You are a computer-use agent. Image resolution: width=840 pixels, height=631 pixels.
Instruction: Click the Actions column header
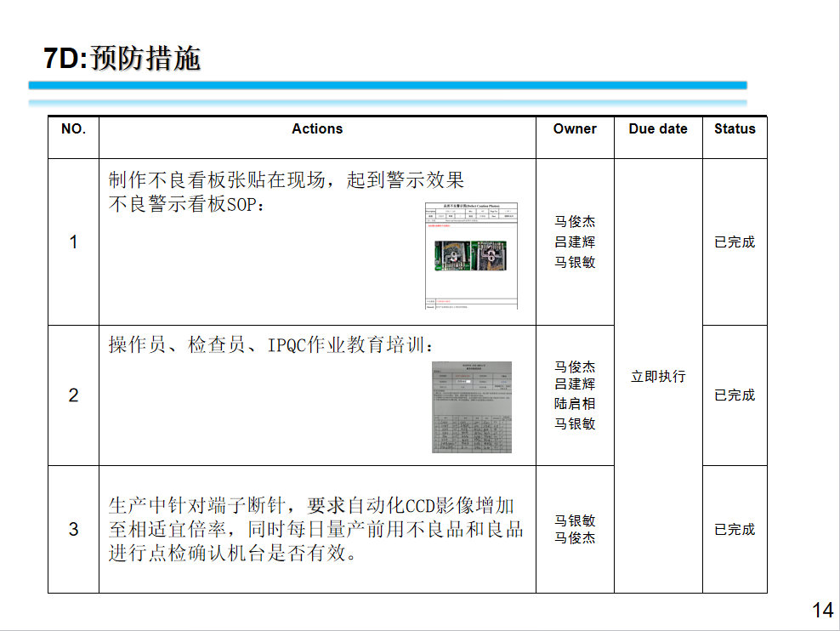(317, 129)
